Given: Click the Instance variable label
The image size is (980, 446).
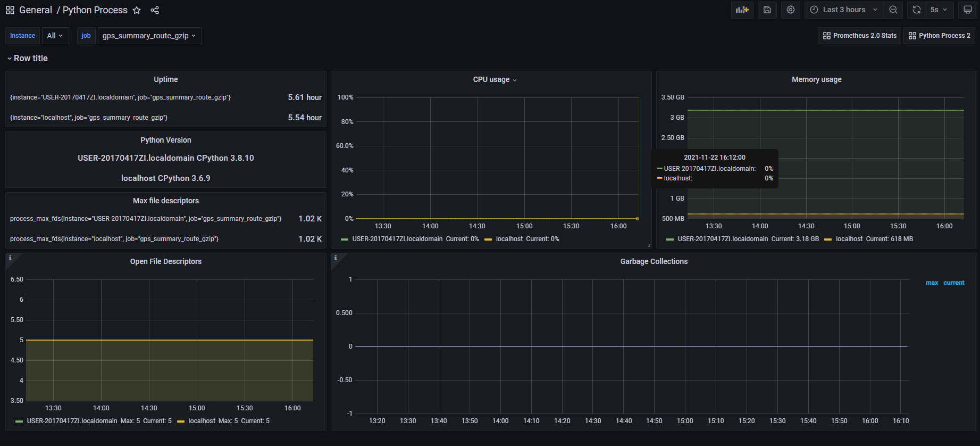Looking at the screenshot, I should click(x=22, y=36).
